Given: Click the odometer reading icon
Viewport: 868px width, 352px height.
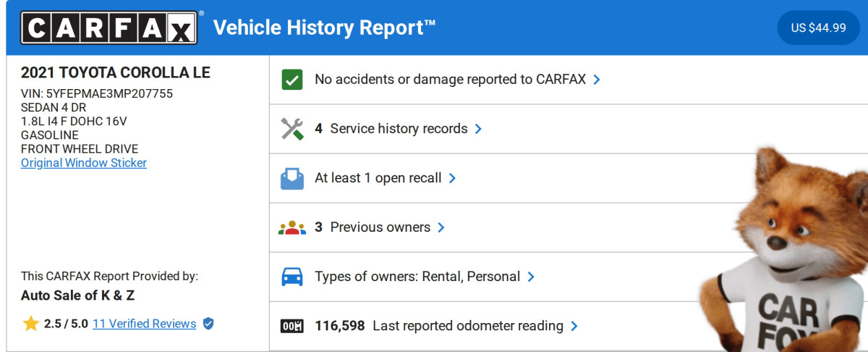Looking at the screenshot, I should (292, 326).
